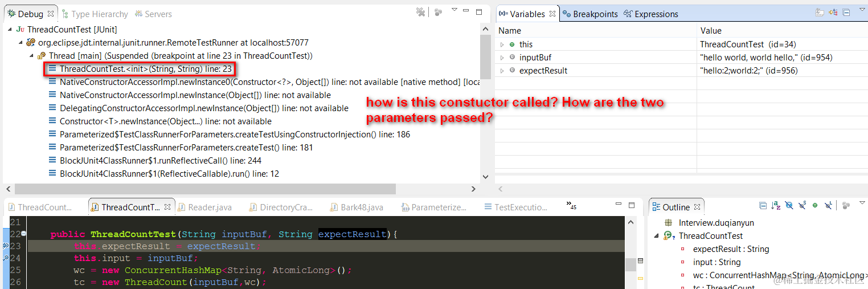Click the Name column header in Variables
The height and width of the screenshot is (289, 868).
click(x=596, y=30)
